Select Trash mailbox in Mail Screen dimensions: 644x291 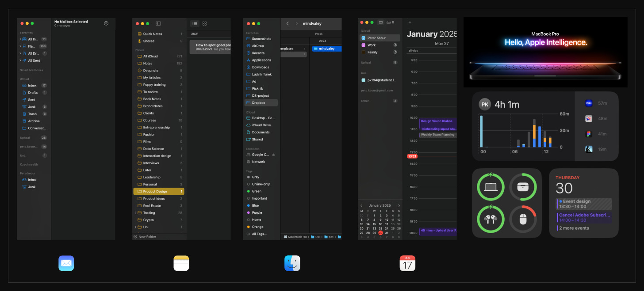[34, 114]
